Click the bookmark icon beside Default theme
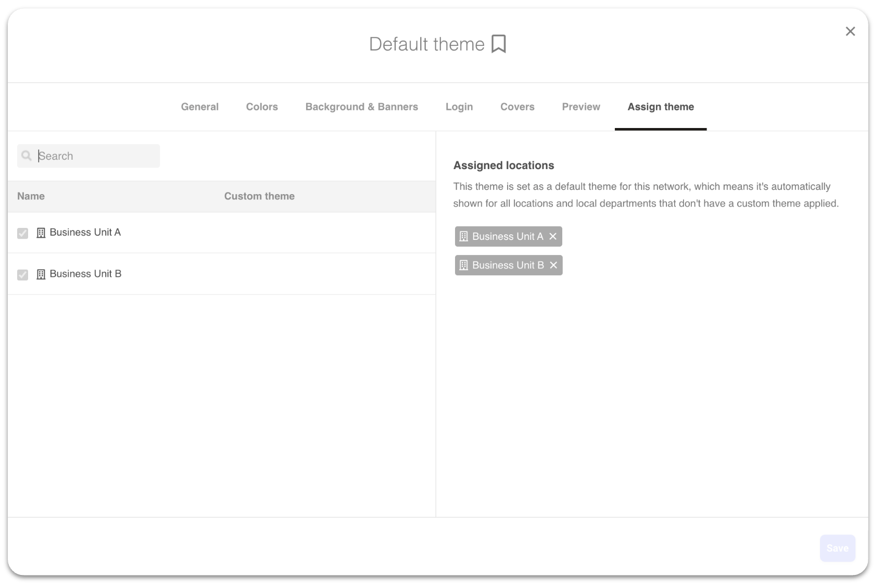This screenshot has width=883, height=588. coord(498,44)
